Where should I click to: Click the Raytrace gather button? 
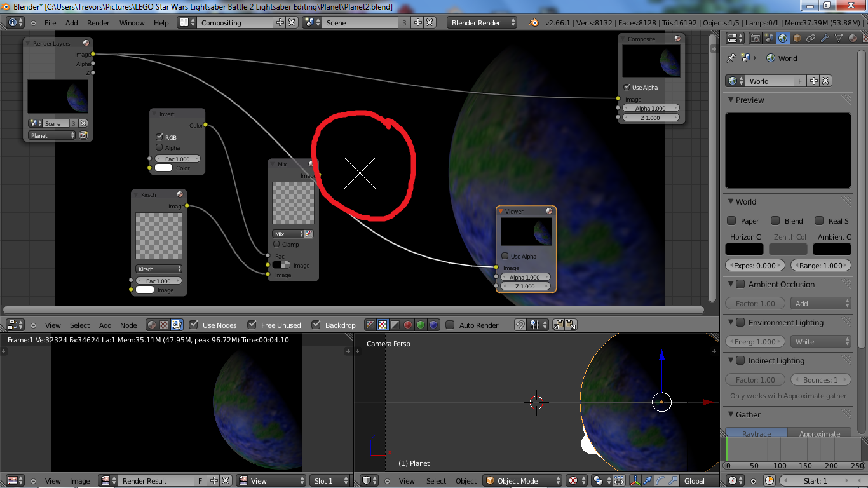click(x=756, y=433)
